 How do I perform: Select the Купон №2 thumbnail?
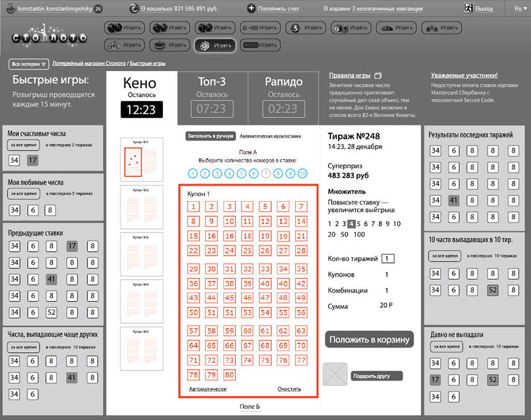coord(136,206)
